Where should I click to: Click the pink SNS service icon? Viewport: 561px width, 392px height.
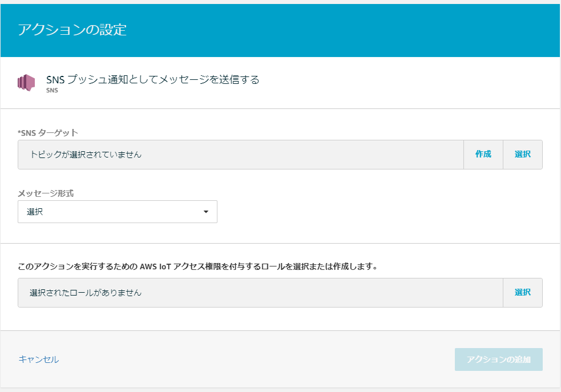[x=26, y=82]
